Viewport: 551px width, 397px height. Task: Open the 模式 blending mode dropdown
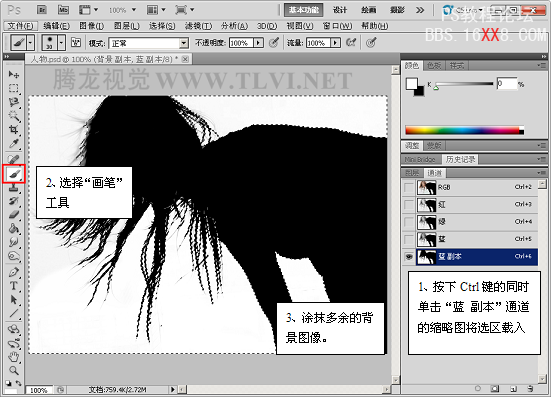coord(183,43)
